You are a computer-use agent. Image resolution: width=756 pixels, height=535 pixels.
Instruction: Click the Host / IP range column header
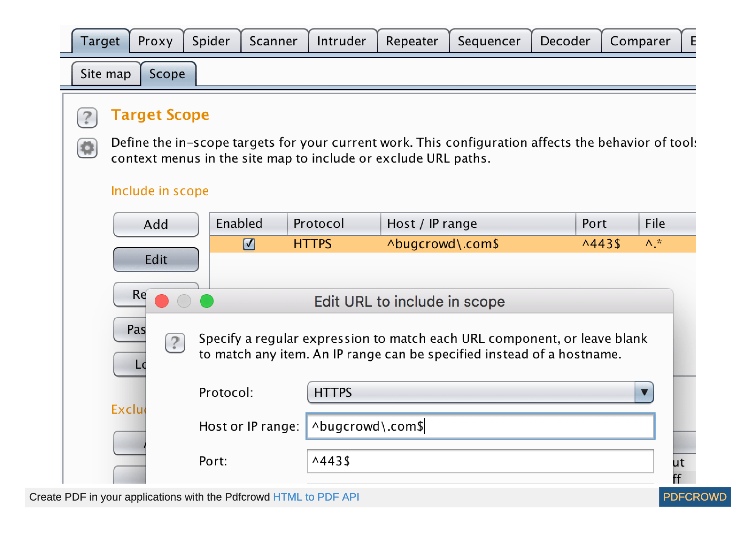pyautogui.click(x=432, y=223)
